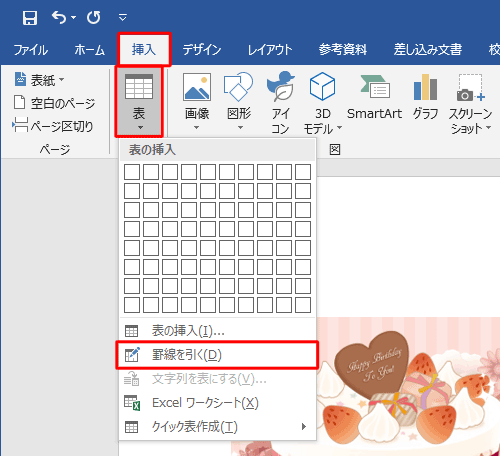The image size is (500, 456).
Task: Click the Undo arrow icon
Action: pos(59,17)
